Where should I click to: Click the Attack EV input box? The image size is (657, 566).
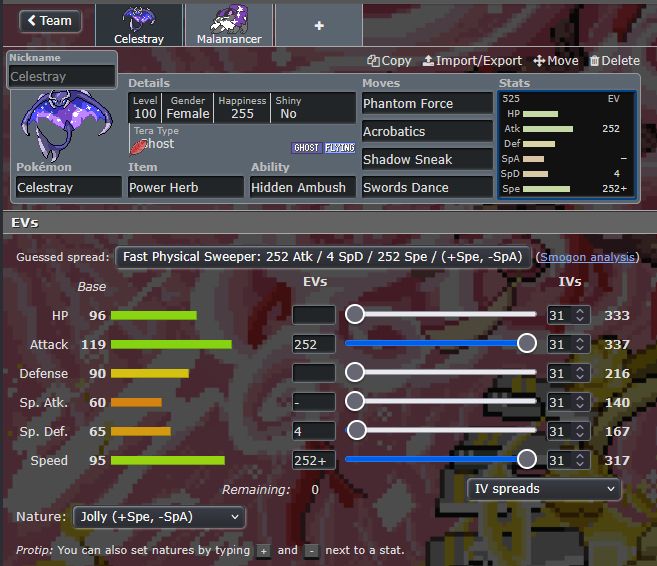click(x=314, y=344)
